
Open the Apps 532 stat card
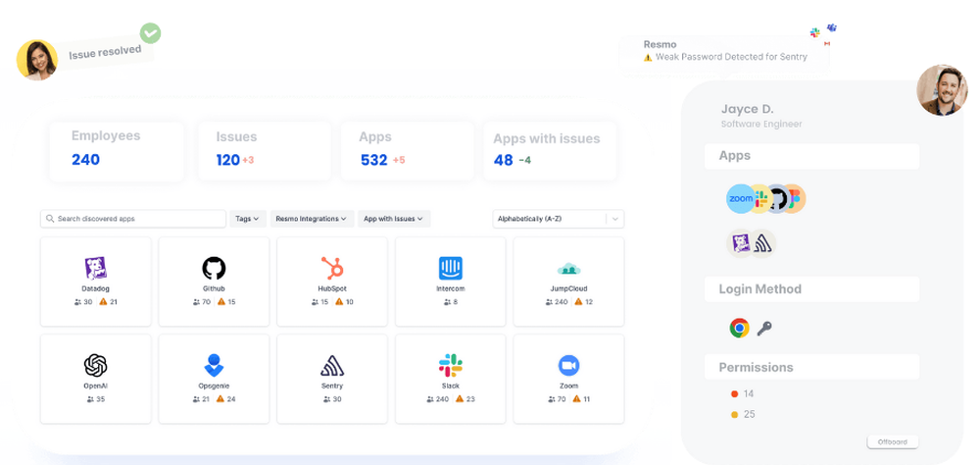[x=407, y=151]
